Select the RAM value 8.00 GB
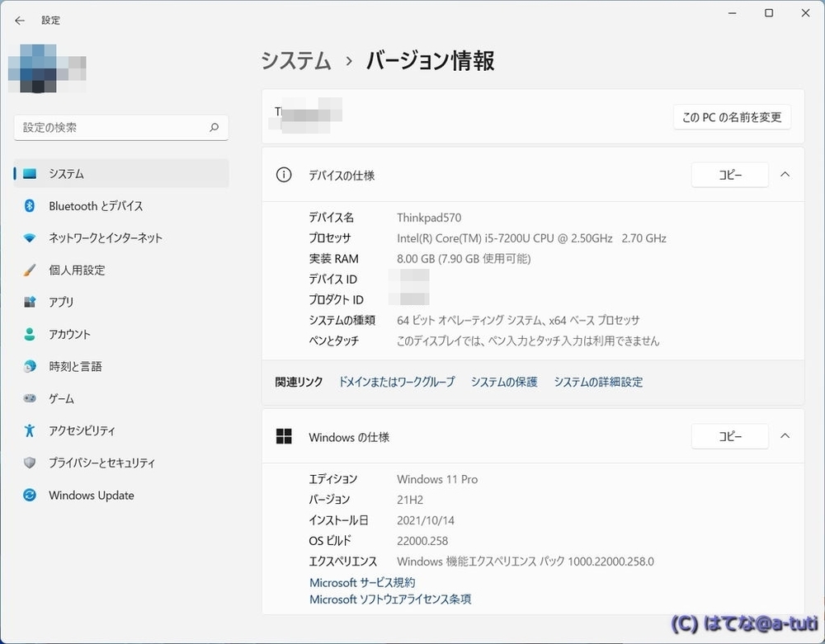 464,259
